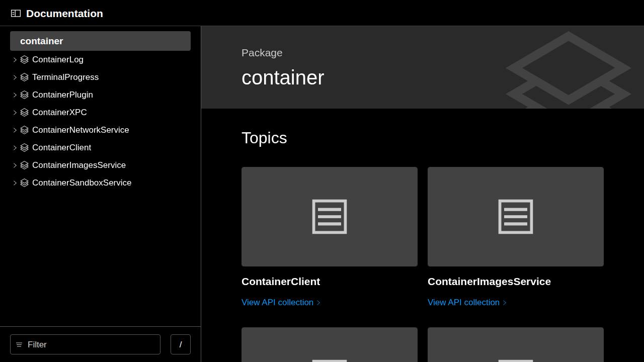Click the ContainerClient card heading
Viewport: 644px width, 362px height.
[x=281, y=282]
